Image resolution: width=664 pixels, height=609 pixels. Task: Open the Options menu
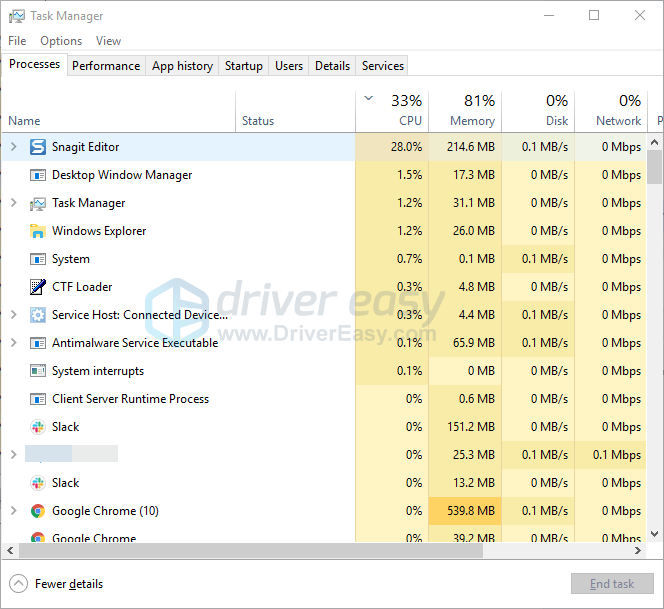(x=61, y=41)
